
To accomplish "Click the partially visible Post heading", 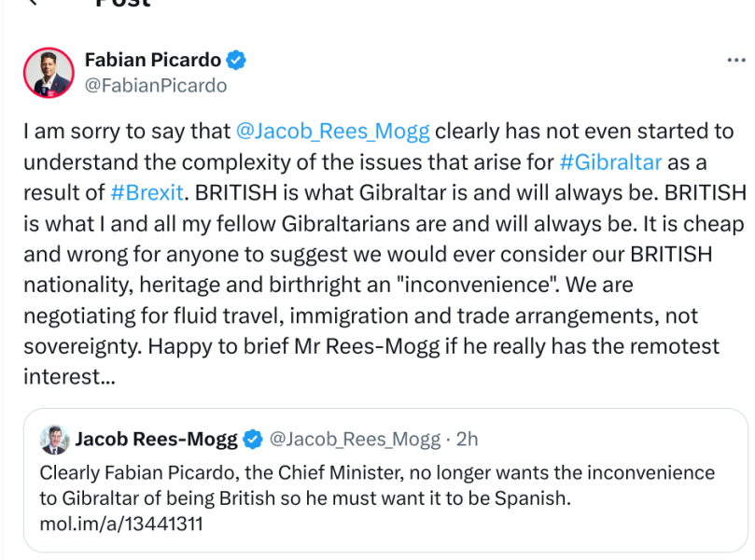I will tap(122, 4).
